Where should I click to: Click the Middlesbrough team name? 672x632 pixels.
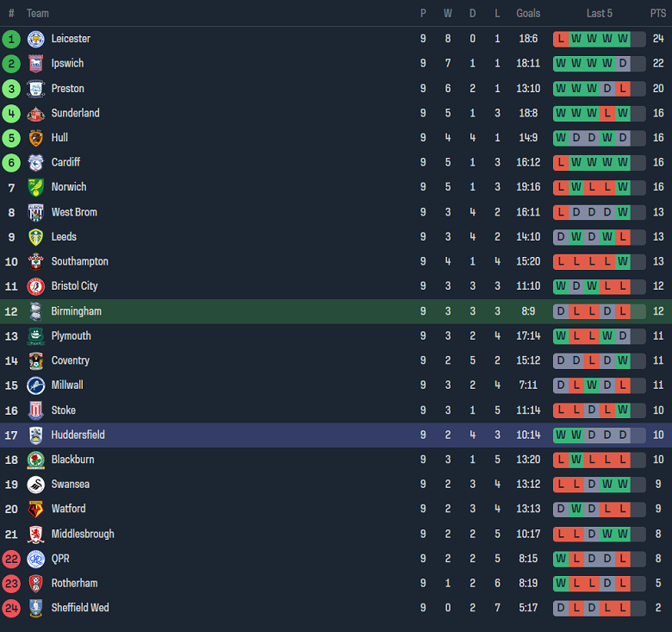(82, 534)
